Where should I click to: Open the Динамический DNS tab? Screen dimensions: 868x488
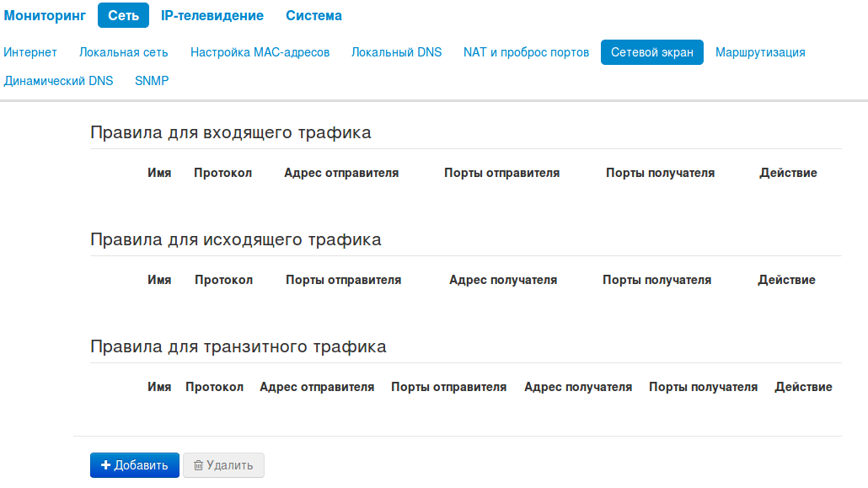coord(58,81)
